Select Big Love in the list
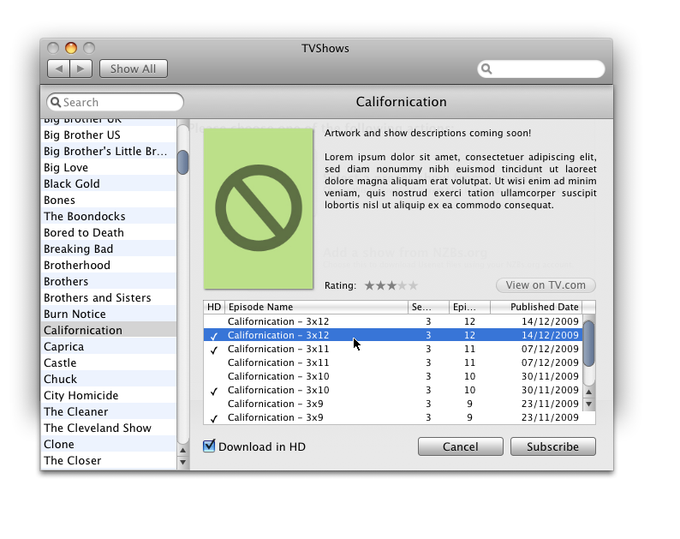This screenshot has height=539, width=680. (109, 167)
